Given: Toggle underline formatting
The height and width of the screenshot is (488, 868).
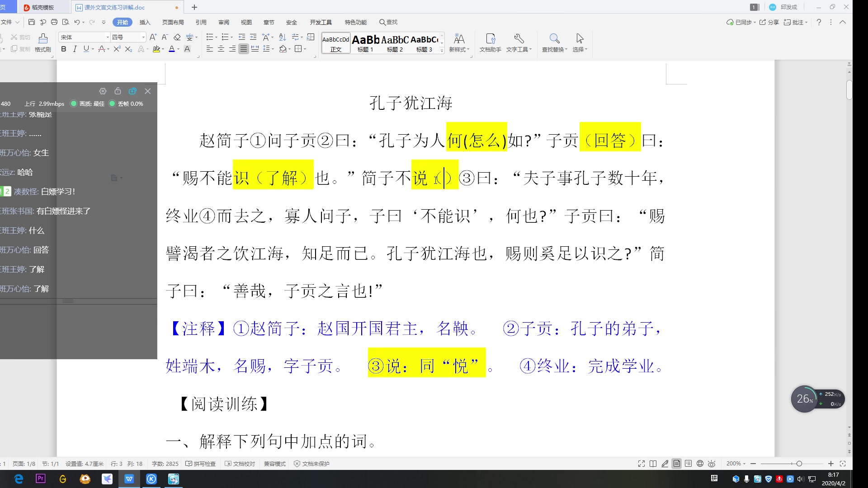Looking at the screenshot, I should coord(85,49).
